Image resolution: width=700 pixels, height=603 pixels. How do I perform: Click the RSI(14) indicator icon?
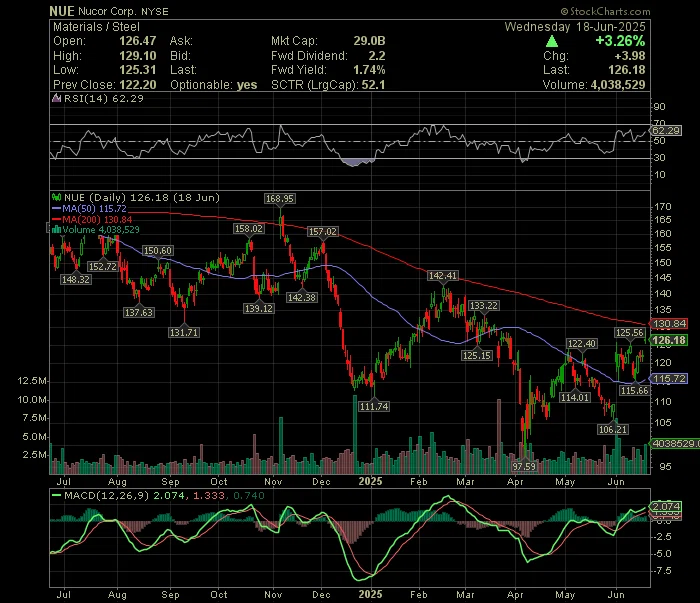56,98
